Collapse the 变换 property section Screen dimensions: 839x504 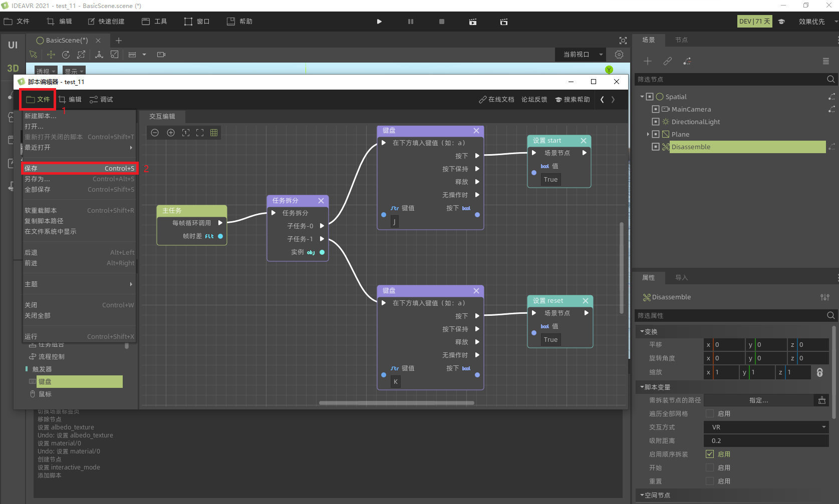coord(642,331)
